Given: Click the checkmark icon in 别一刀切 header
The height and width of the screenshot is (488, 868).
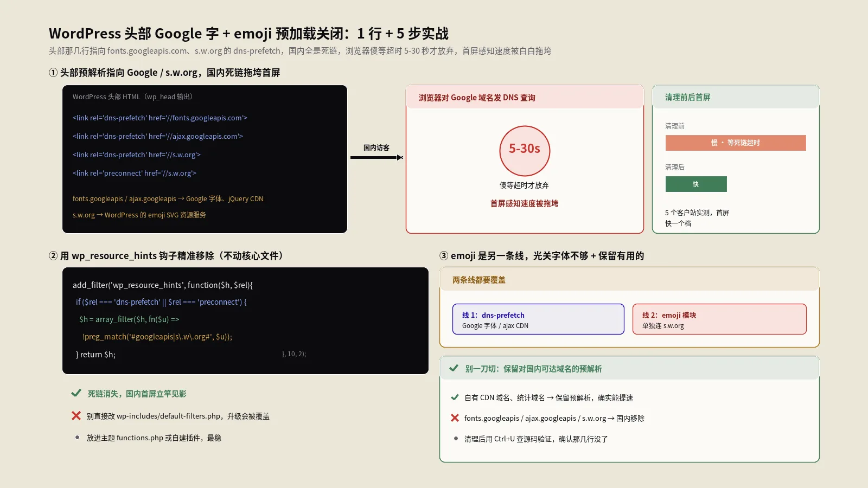Looking at the screenshot, I should tap(454, 368).
